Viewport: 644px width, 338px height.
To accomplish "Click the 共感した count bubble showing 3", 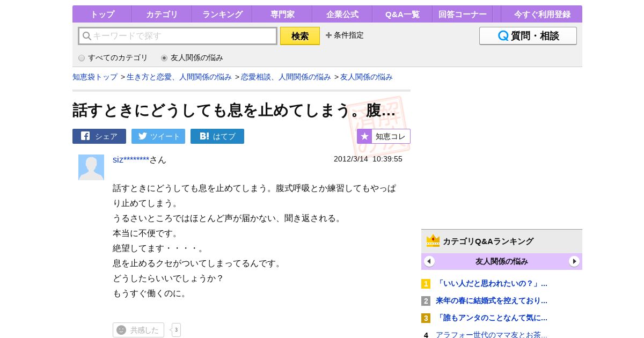I will 176,330.
